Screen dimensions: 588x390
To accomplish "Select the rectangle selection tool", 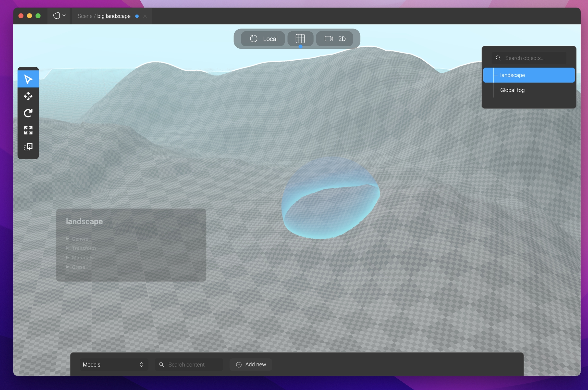I will [28, 147].
